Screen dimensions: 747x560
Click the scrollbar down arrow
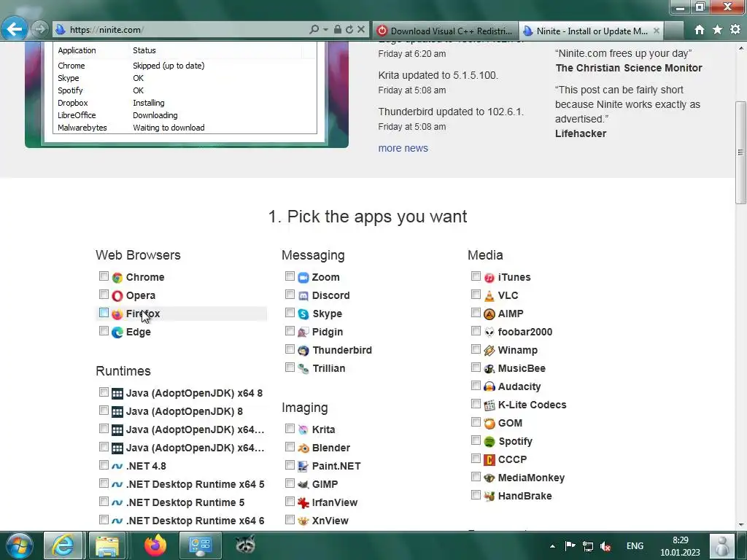740,525
